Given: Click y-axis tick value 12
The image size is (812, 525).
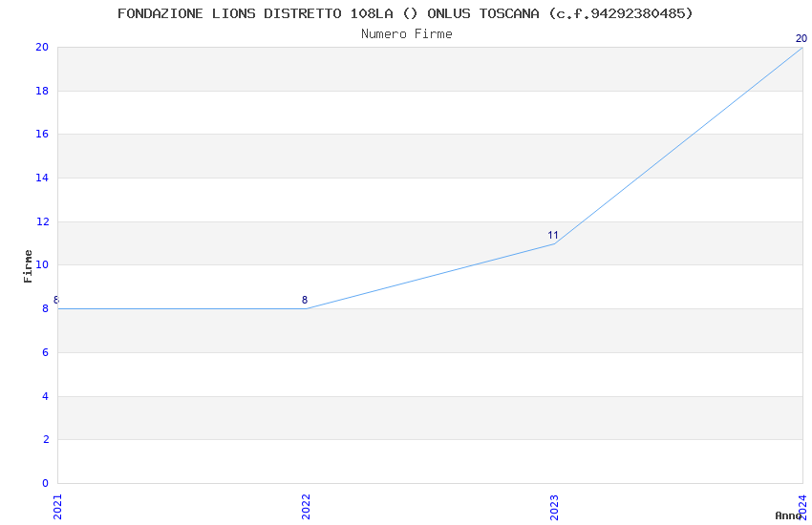Looking at the screenshot, I should pyautogui.click(x=42, y=221).
